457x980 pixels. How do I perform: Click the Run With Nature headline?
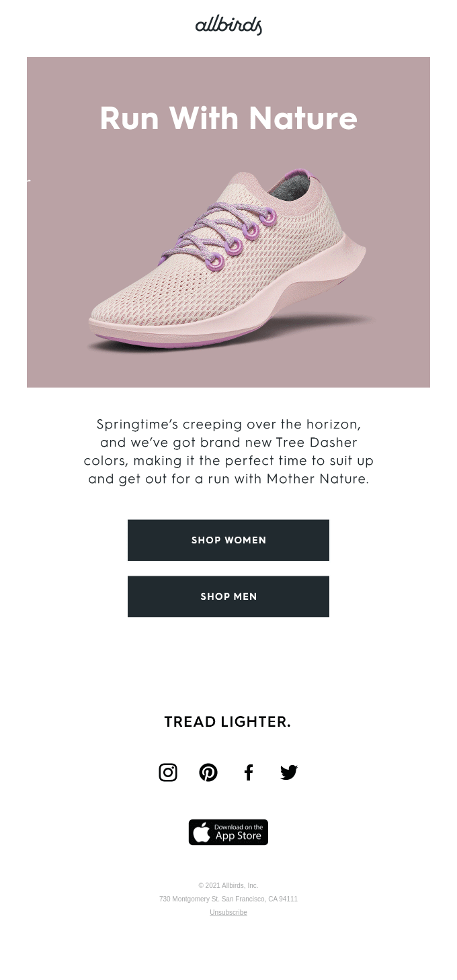click(x=228, y=118)
